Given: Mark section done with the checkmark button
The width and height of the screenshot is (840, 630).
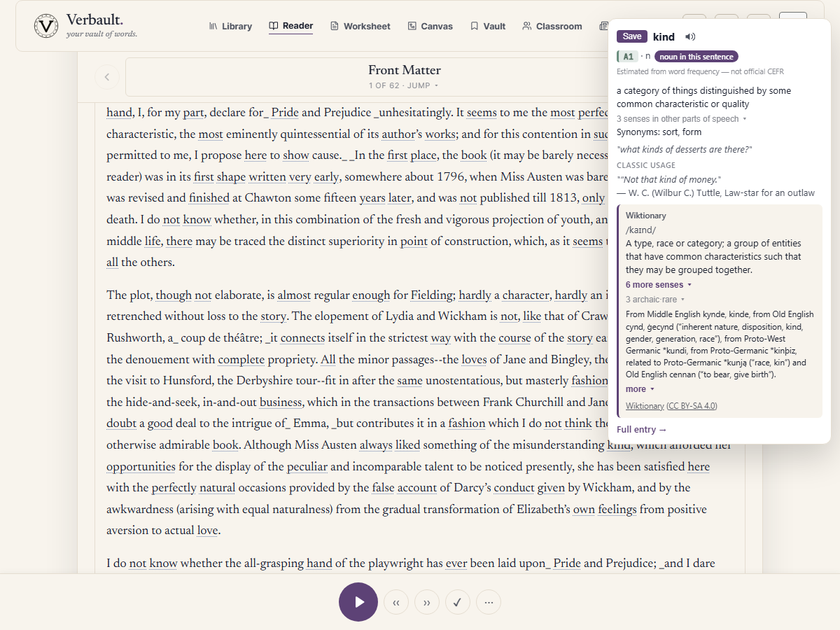Looking at the screenshot, I should point(458,602).
